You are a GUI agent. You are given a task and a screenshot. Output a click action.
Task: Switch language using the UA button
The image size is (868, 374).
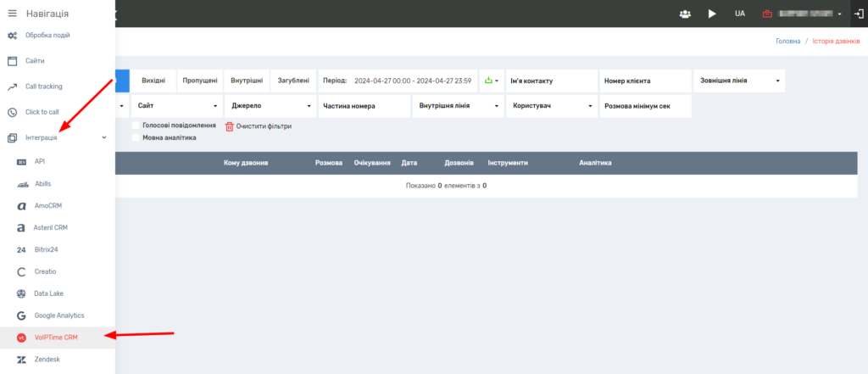(x=739, y=14)
